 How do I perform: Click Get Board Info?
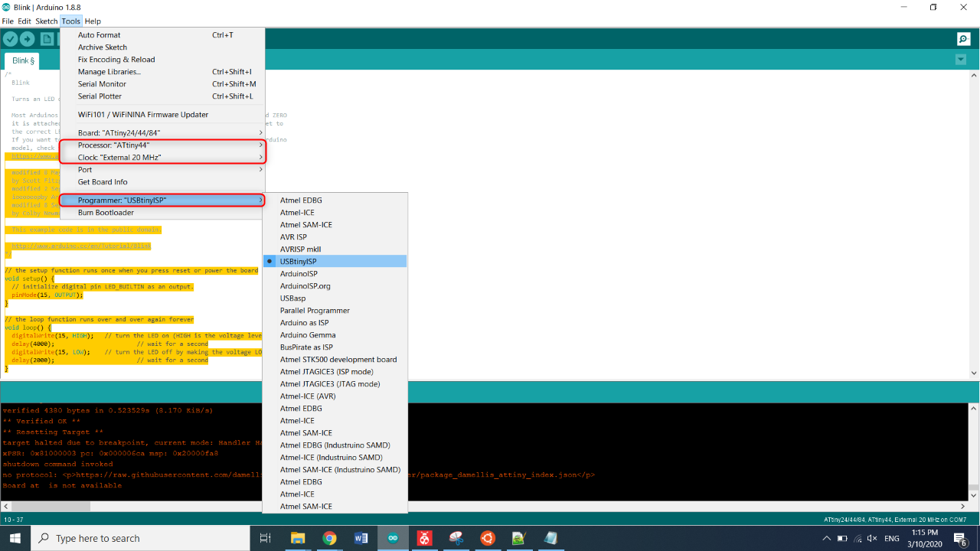[162, 182]
